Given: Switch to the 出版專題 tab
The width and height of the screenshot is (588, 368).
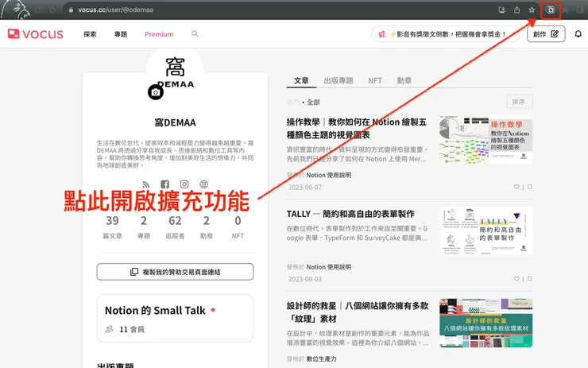Looking at the screenshot, I should click(338, 80).
